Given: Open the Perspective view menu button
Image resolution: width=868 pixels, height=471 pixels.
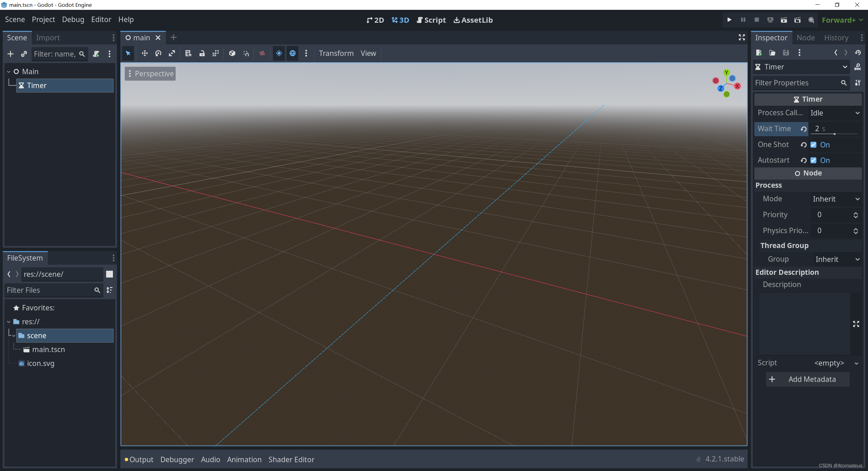Looking at the screenshot, I should click(151, 74).
